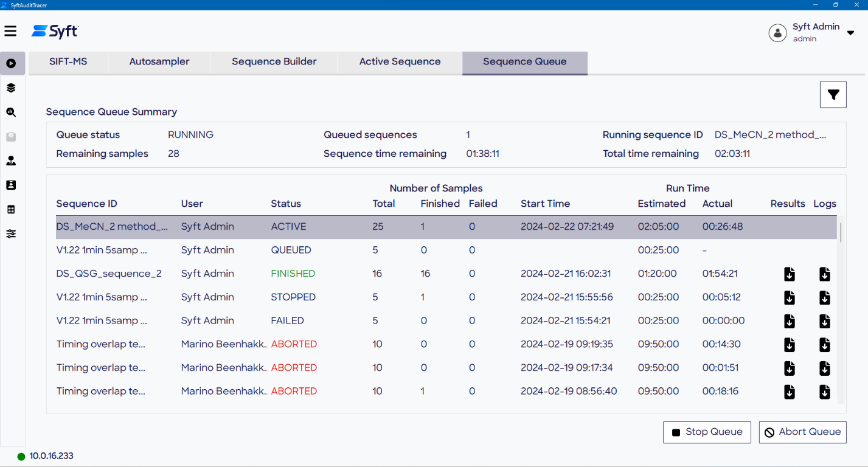Open the Active Sequence tab

pyautogui.click(x=400, y=62)
